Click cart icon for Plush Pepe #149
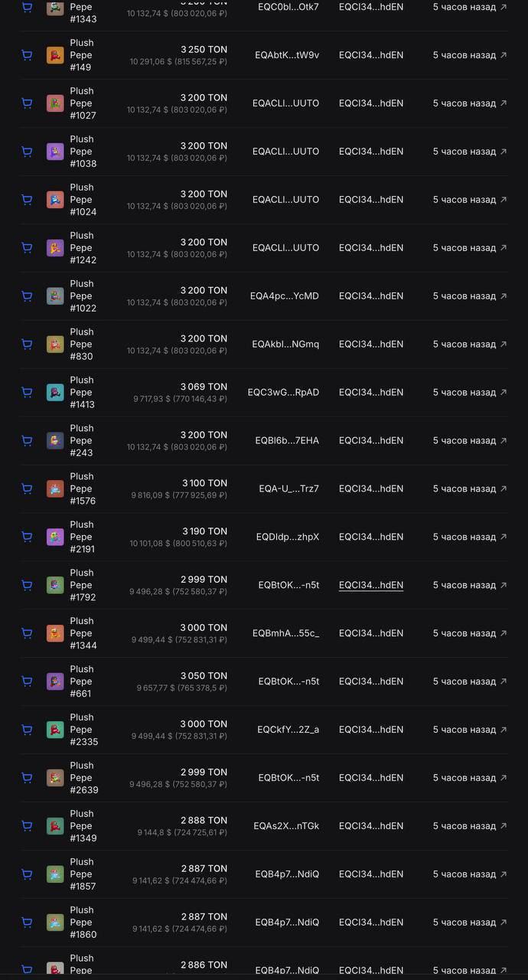Viewport: 528px width, 980px height. (x=27, y=55)
